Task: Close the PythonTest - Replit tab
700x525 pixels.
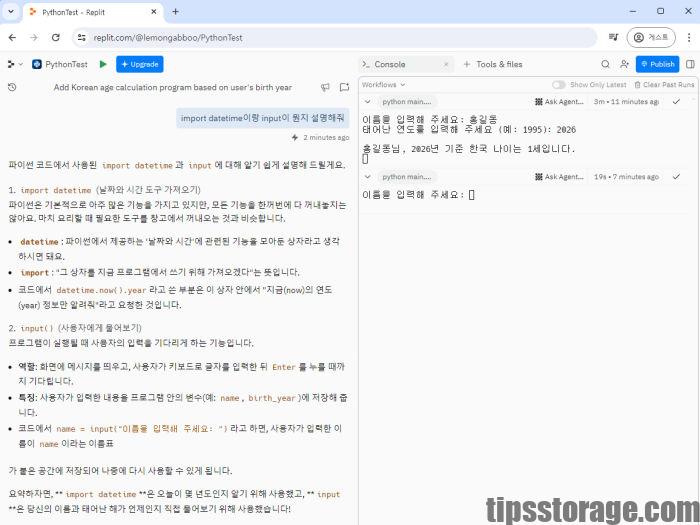Action: point(154,12)
